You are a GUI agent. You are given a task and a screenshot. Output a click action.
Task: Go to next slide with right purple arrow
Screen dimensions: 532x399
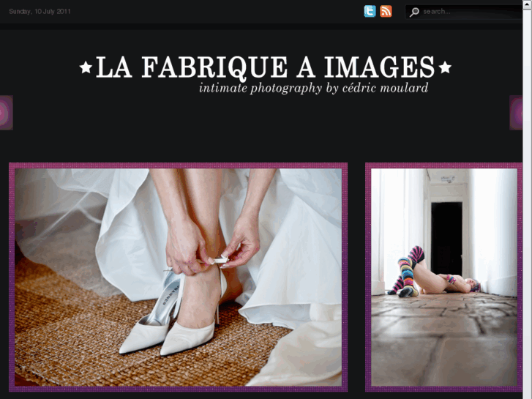click(516, 113)
